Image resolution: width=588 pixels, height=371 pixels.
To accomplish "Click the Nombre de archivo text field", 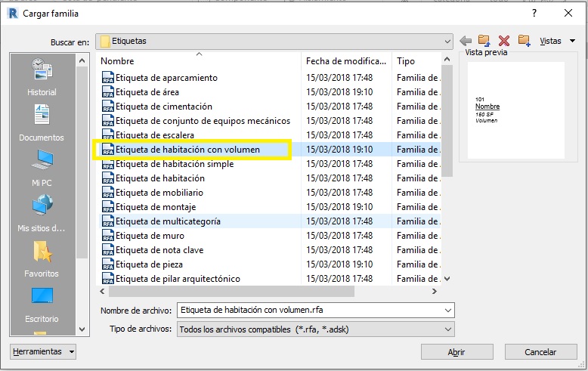I will click(308, 310).
